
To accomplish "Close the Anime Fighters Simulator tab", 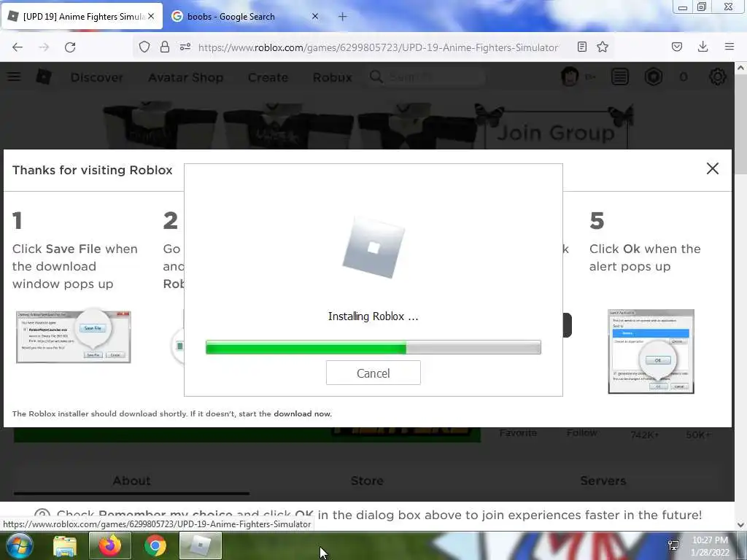I will coord(151,16).
